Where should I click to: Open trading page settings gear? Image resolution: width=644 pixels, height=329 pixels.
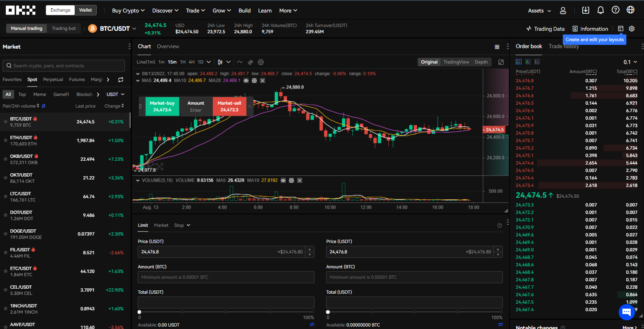[632, 29]
